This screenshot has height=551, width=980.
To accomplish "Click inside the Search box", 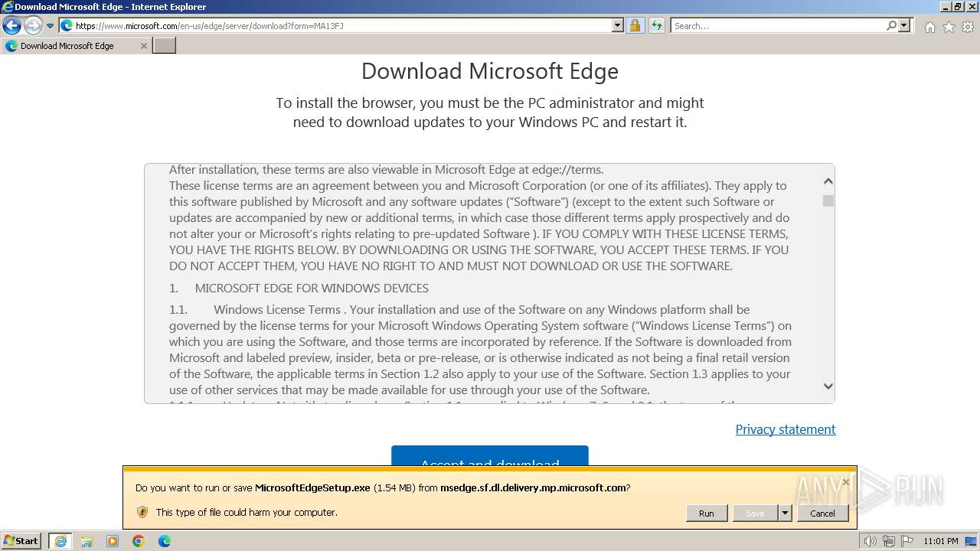I will pos(777,25).
